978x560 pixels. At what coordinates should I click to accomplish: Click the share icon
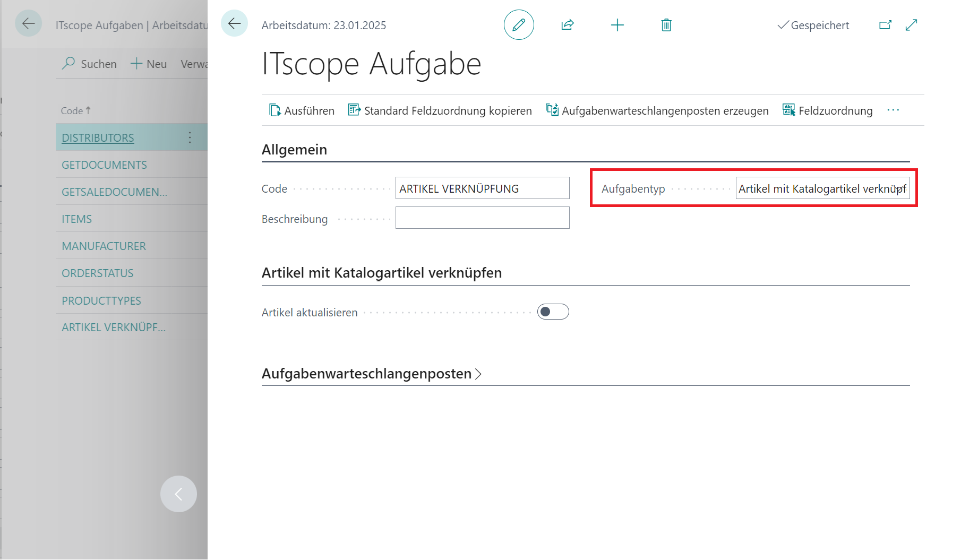(x=567, y=24)
